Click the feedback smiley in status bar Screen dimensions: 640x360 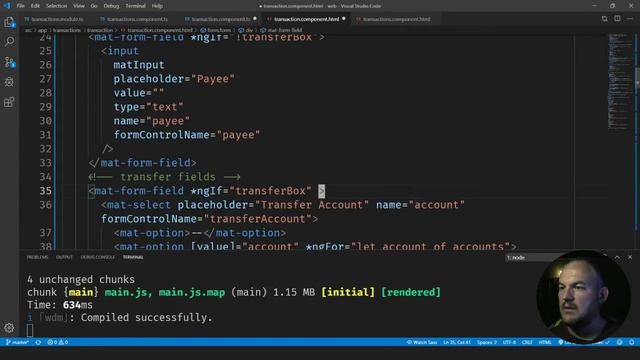[x=620, y=342]
